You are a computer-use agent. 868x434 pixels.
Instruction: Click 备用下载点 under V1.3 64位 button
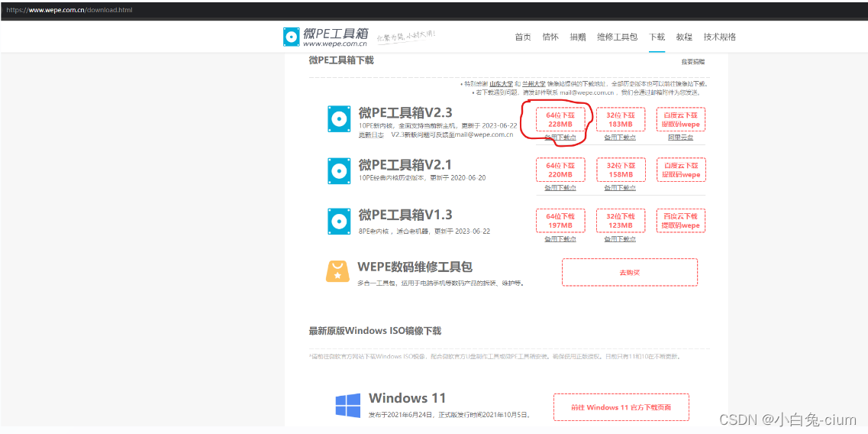(x=560, y=239)
